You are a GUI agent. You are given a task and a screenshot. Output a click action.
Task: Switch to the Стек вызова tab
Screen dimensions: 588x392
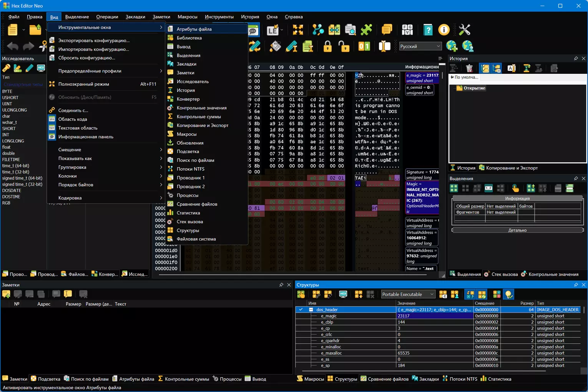point(501,274)
